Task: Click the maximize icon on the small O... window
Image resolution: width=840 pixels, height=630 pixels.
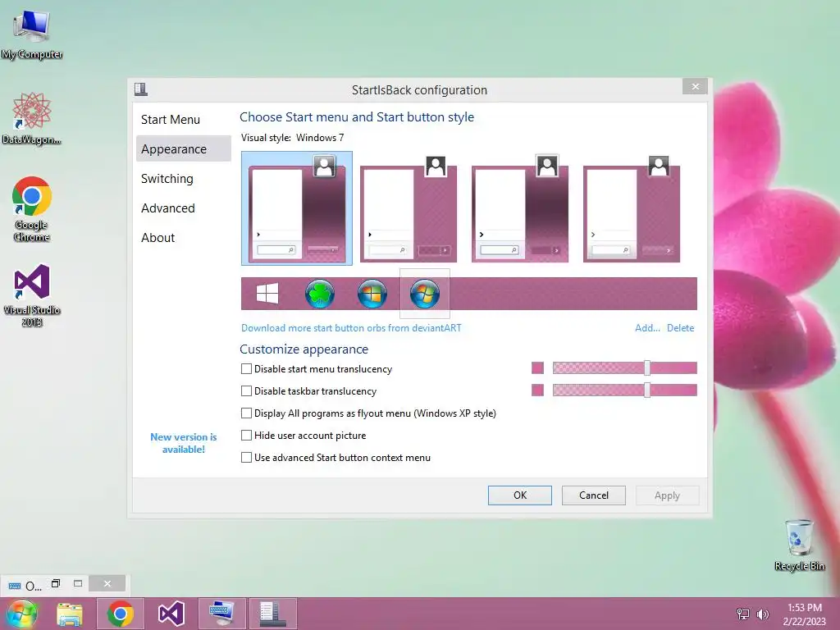Action: (78, 583)
